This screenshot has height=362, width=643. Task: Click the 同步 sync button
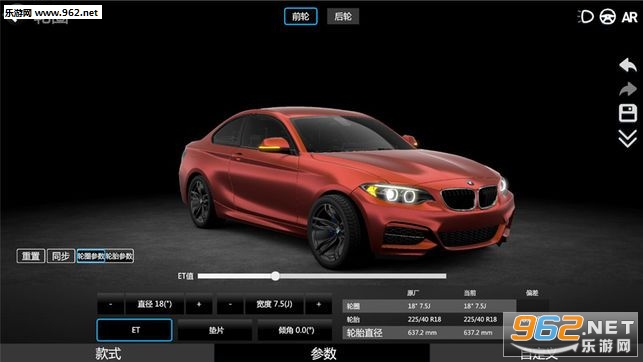pyautogui.click(x=61, y=256)
